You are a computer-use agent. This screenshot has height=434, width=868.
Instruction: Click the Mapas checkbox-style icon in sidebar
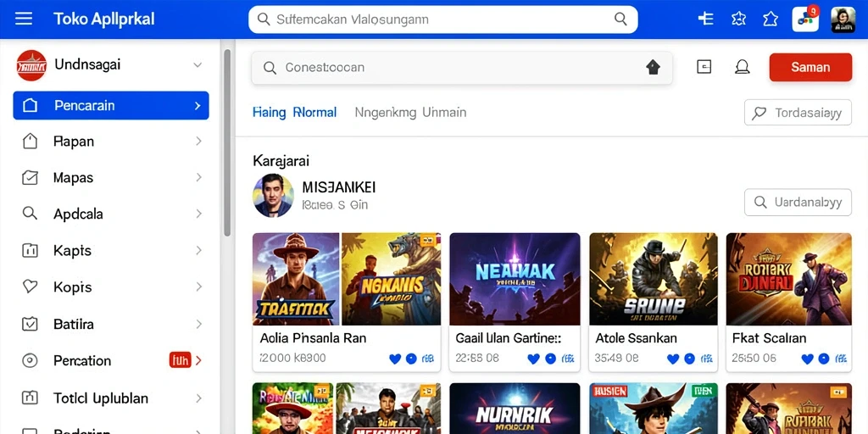pos(30,178)
